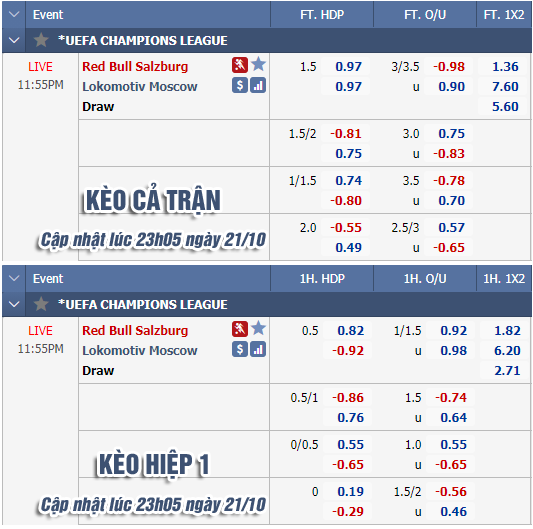Pick first-half Lokomotiv win odds 6.20

coord(506,351)
